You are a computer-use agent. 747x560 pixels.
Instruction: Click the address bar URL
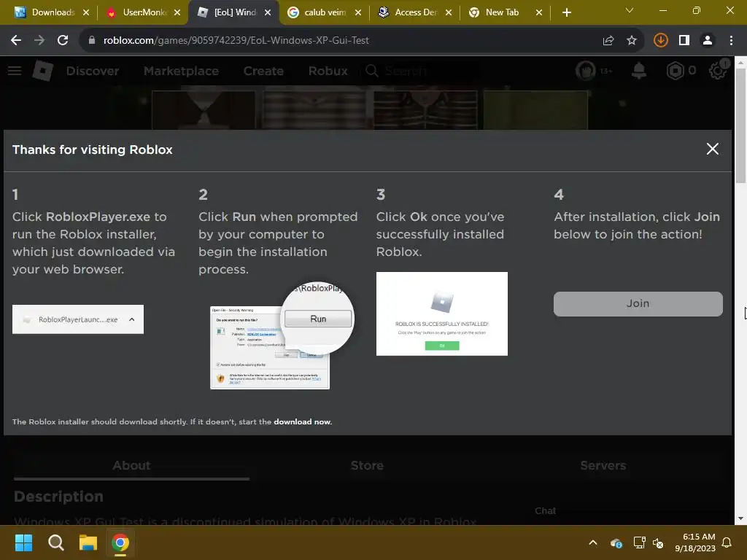click(236, 41)
